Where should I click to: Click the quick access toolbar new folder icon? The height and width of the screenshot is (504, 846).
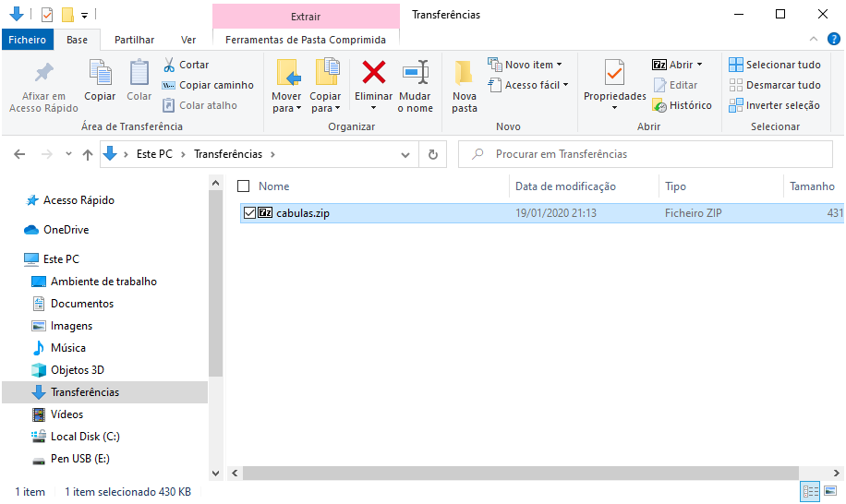[68, 15]
